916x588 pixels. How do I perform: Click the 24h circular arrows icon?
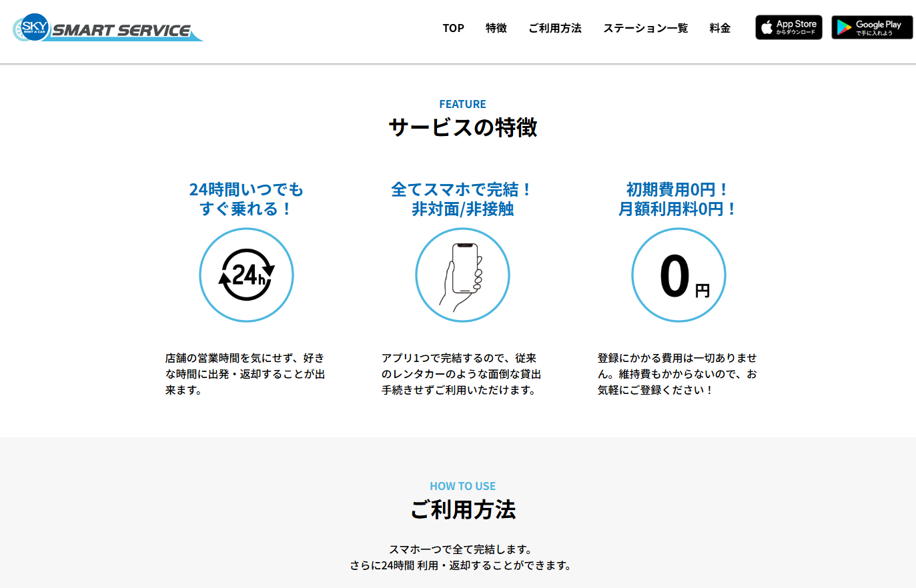(x=246, y=275)
